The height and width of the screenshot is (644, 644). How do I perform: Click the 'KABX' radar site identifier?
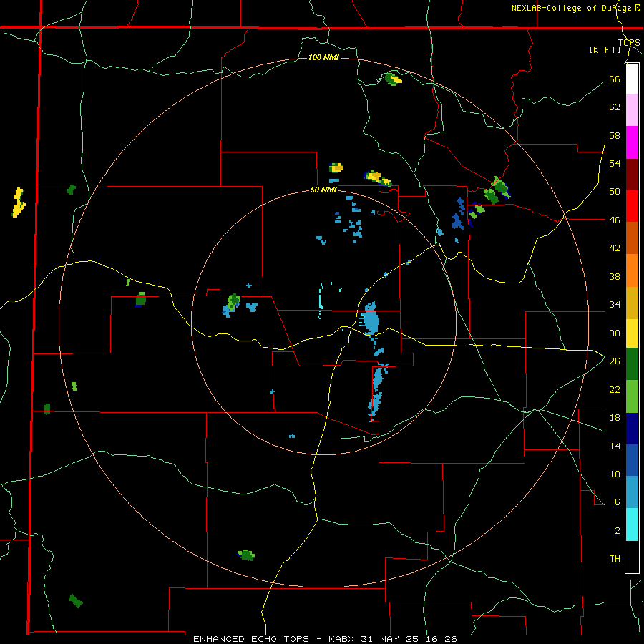coord(343,639)
